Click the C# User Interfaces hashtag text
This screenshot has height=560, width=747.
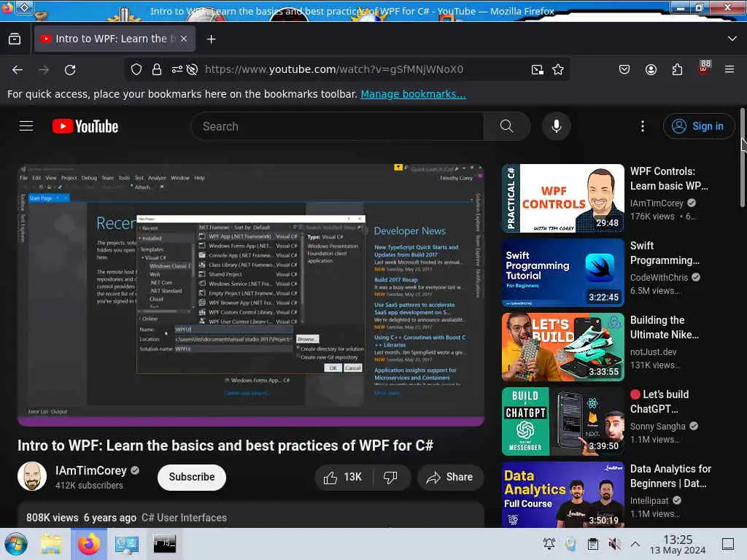pyautogui.click(x=184, y=518)
